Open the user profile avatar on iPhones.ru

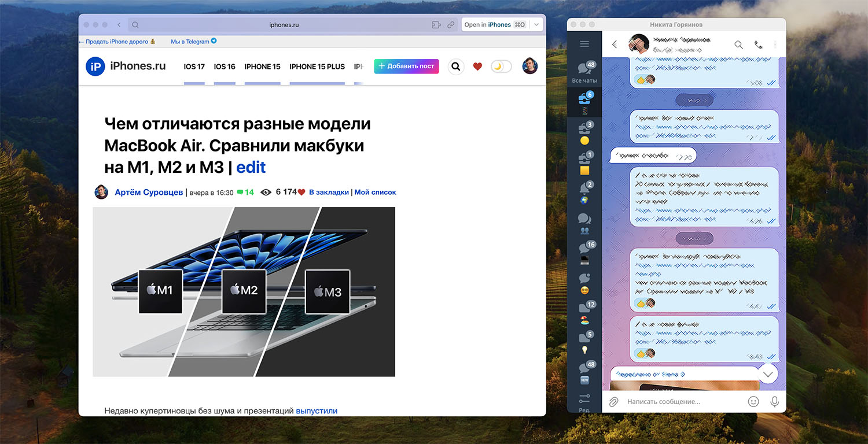(529, 66)
